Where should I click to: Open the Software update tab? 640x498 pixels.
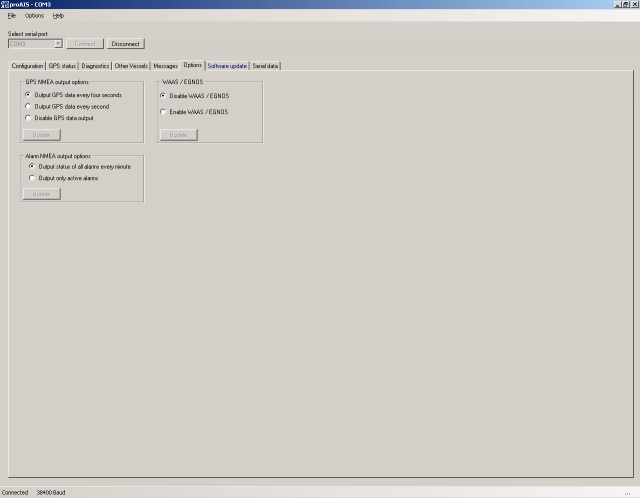227,66
